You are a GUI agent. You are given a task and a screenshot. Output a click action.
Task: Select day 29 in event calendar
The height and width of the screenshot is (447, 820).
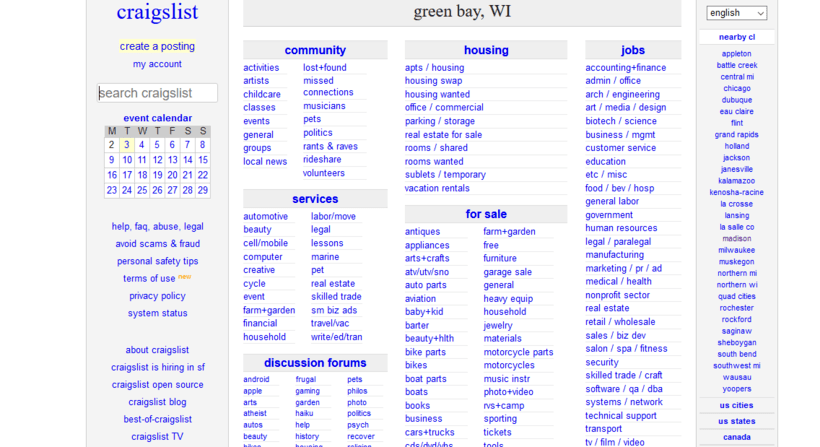203,190
